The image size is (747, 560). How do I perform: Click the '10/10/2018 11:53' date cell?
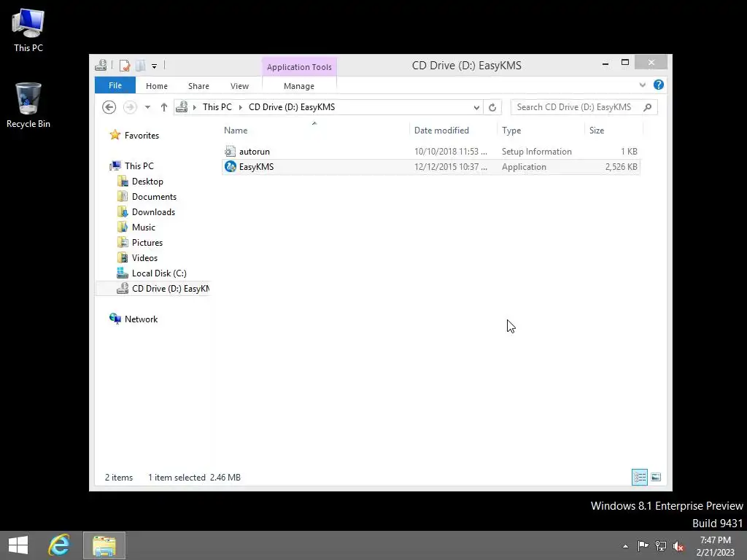point(451,152)
